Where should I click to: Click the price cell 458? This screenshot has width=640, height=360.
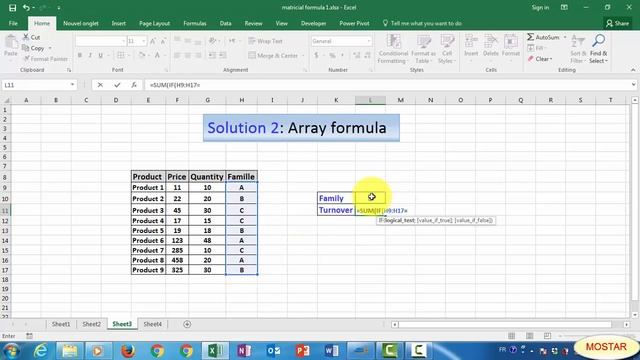[177, 260]
